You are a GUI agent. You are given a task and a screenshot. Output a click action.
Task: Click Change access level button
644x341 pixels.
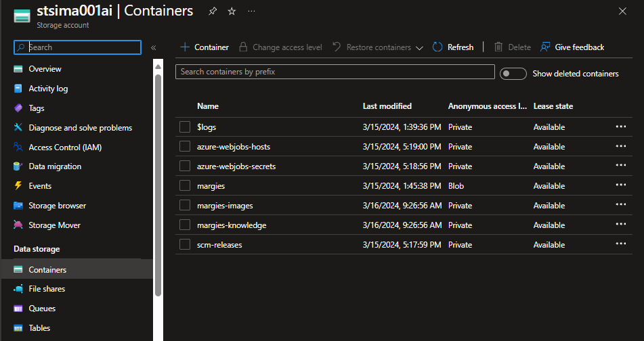click(280, 47)
